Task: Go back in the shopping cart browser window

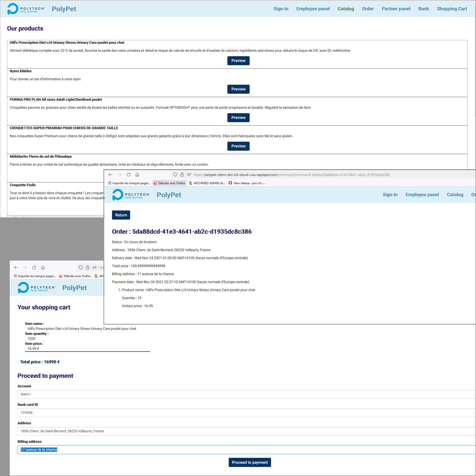Action: pyautogui.click(x=16, y=268)
